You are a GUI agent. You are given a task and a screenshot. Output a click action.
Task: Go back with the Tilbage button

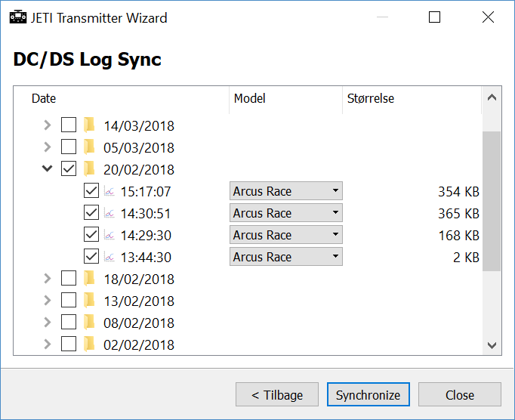[x=277, y=394]
